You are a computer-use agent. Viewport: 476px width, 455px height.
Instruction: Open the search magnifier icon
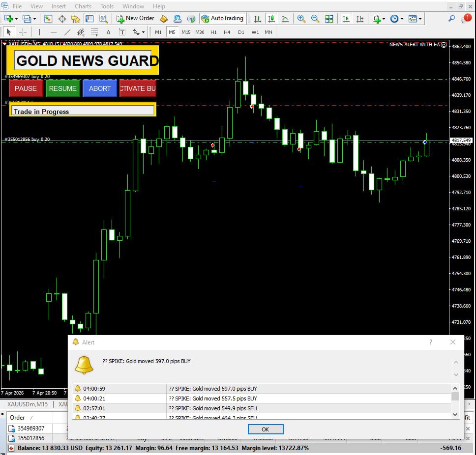click(452, 19)
